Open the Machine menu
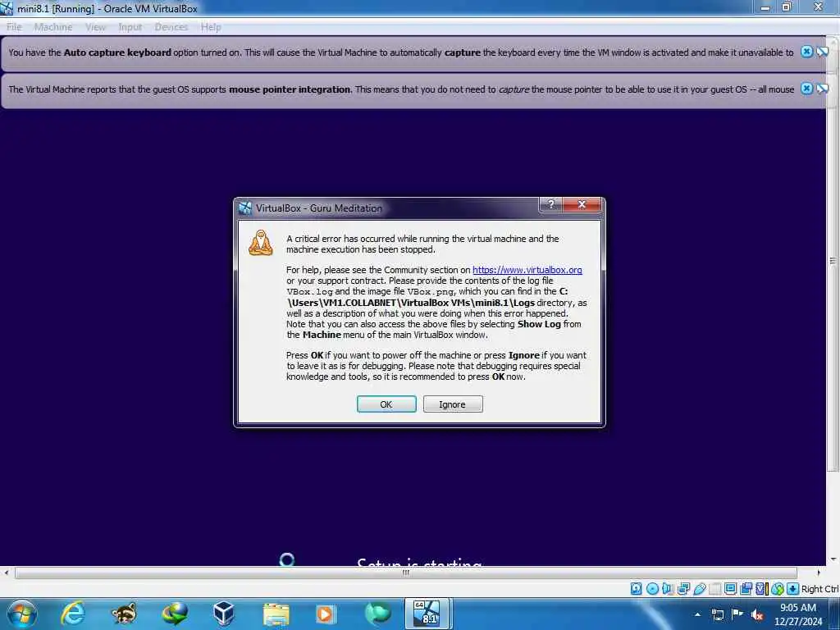840x630 pixels. point(53,27)
